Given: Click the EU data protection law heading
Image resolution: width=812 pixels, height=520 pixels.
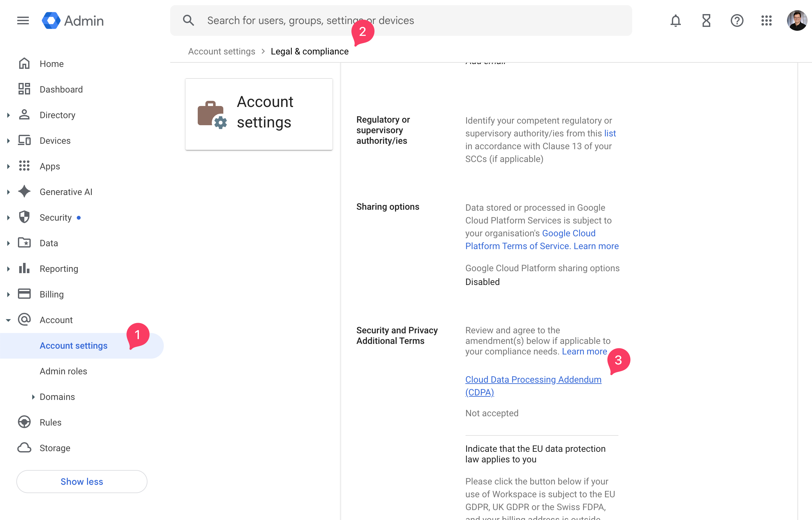Looking at the screenshot, I should point(535,454).
